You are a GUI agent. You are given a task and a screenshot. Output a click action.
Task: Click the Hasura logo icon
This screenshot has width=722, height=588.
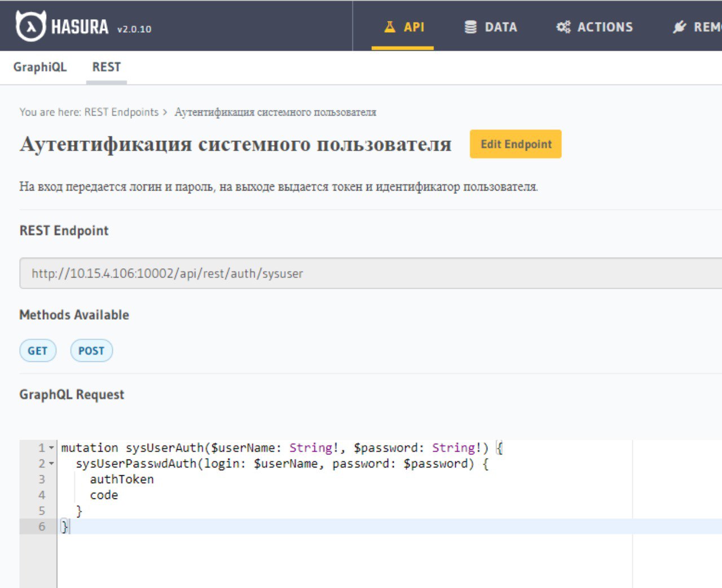(30, 26)
